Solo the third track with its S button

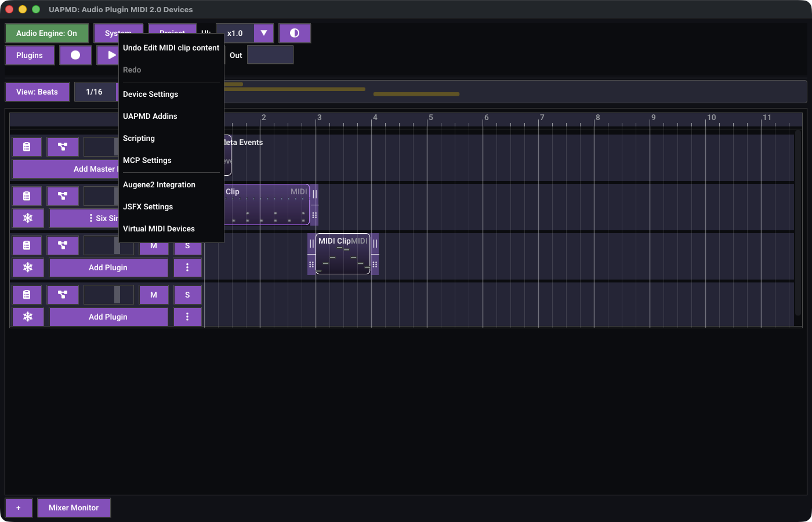pos(187,246)
